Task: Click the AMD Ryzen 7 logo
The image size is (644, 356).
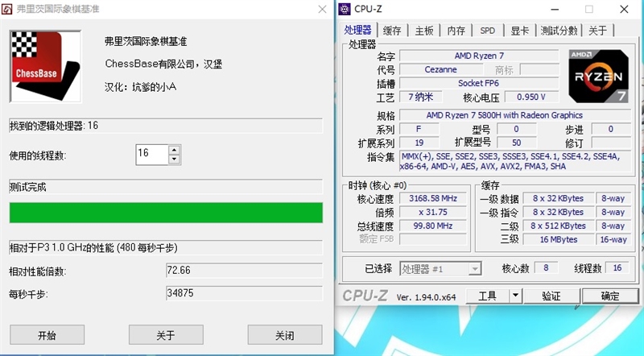Action: (x=599, y=77)
